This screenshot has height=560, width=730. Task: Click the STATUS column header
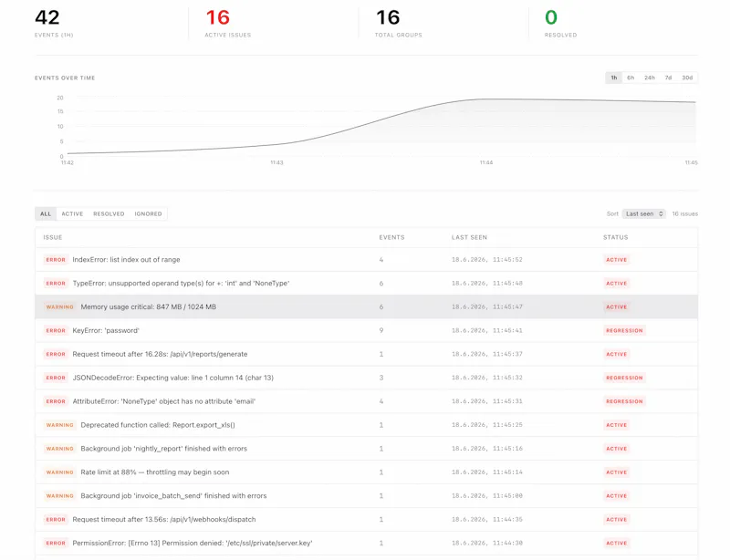coord(615,237)
